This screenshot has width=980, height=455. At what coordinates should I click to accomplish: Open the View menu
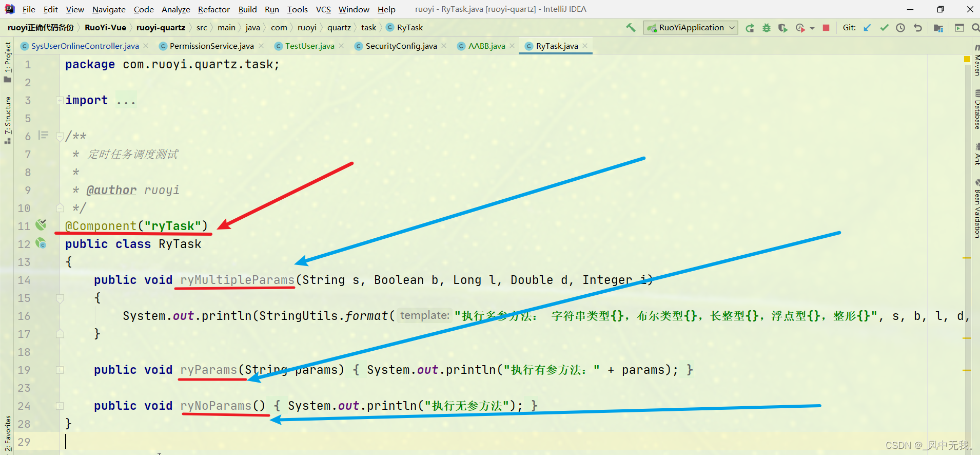tap(75, 9)
